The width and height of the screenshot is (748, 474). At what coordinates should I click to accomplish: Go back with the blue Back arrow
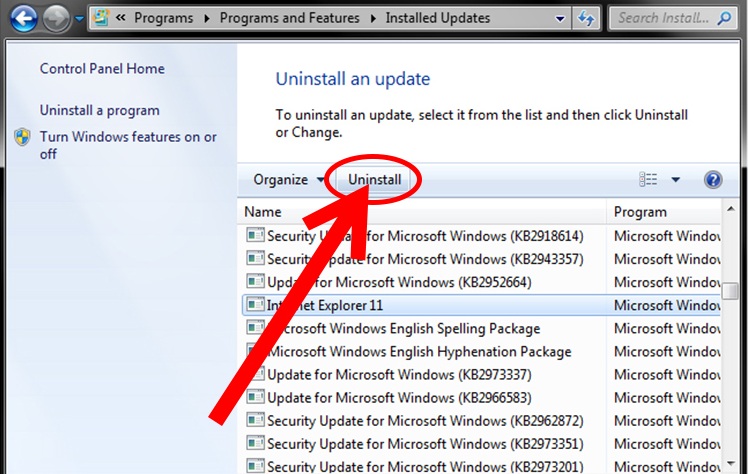click(23, 19)
